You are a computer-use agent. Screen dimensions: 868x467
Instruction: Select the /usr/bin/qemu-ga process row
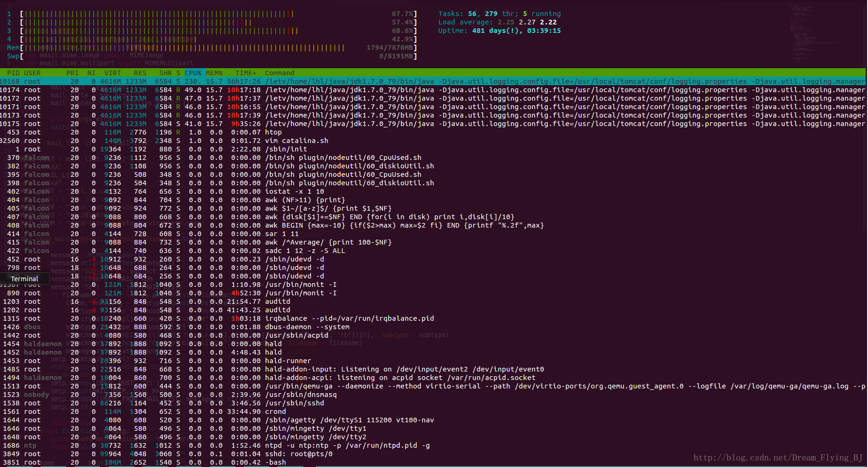[433, 386]
